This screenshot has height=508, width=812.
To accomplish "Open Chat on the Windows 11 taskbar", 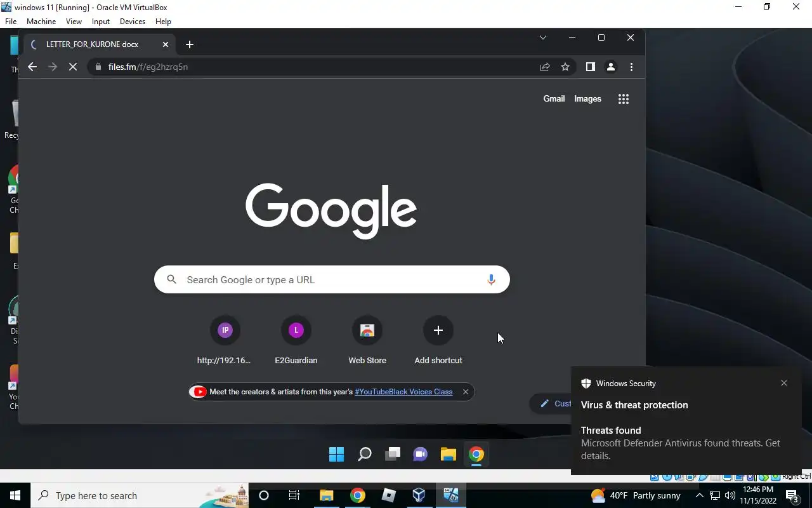I will pyautogui.click(x=420, y=454).
